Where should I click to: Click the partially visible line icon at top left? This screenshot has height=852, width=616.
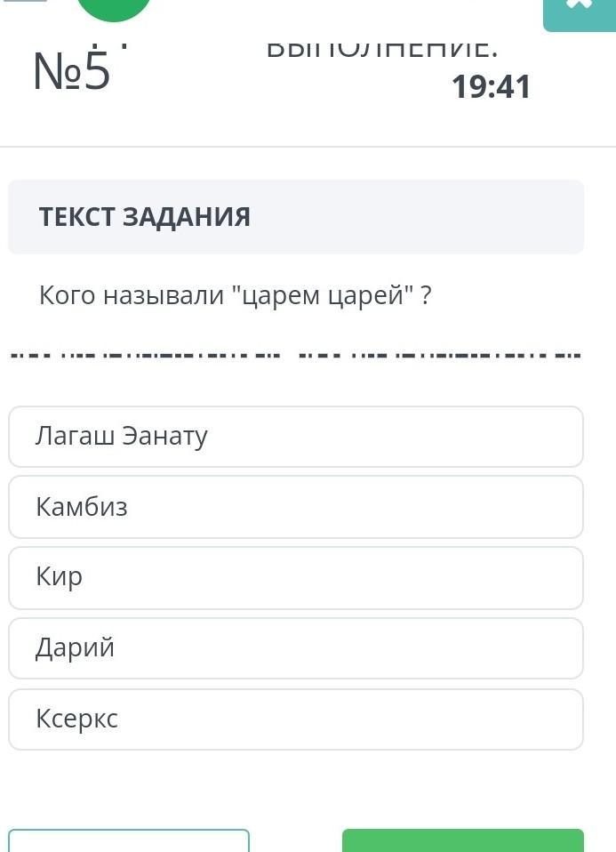(25, 3)
